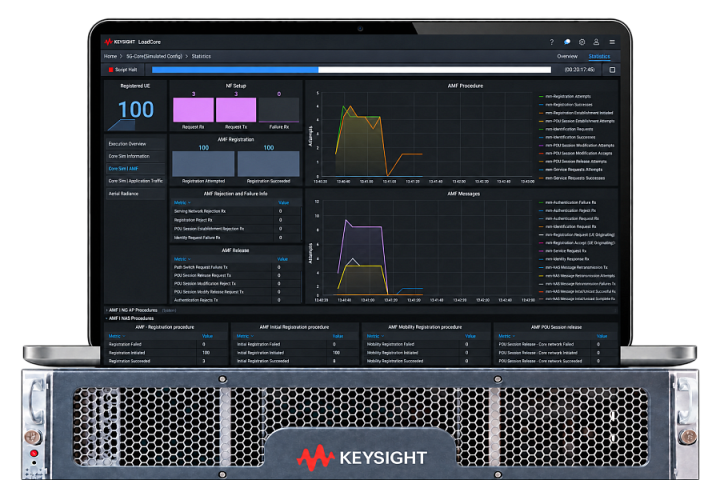Screen dimensions: 720x480
Task: Open the settings gear icon
Action: [x=582, y=42]
